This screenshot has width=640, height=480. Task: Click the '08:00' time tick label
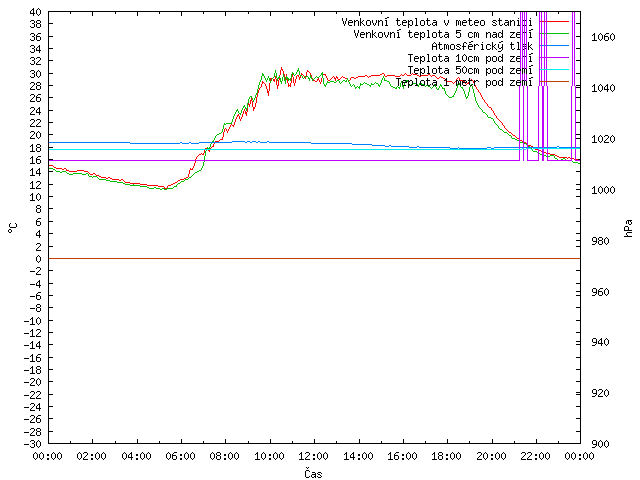[x=225, y=456]
